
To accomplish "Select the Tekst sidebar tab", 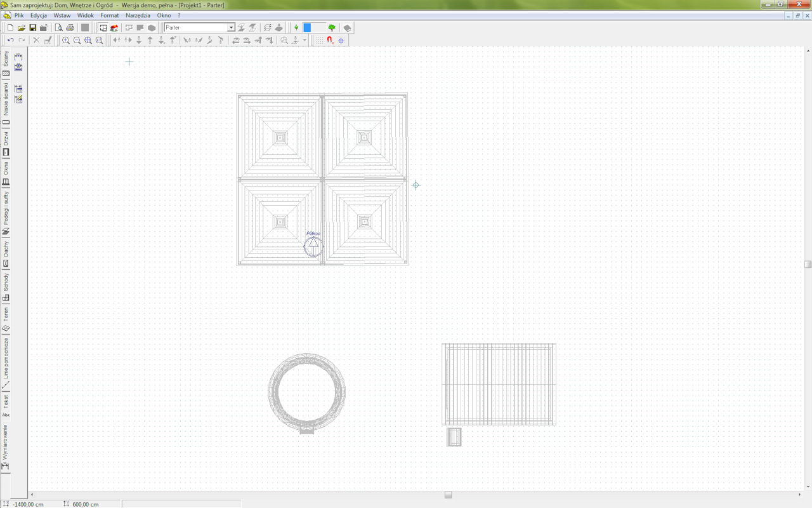I will coord(6,406).
